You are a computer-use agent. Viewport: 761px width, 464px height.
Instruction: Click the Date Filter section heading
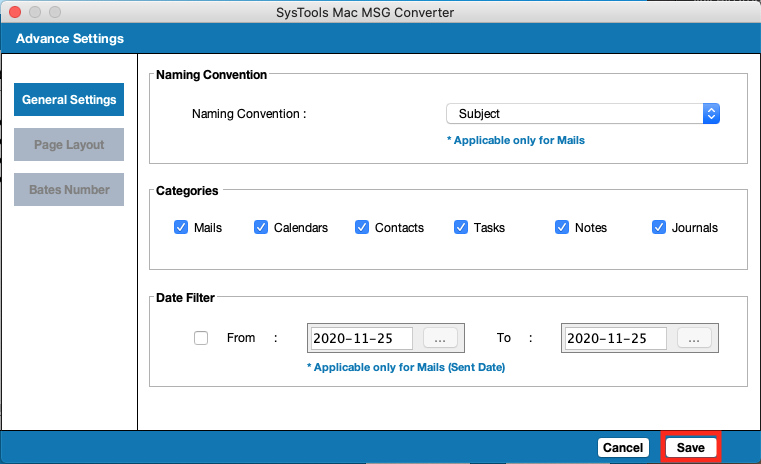[x=185, y=298]
